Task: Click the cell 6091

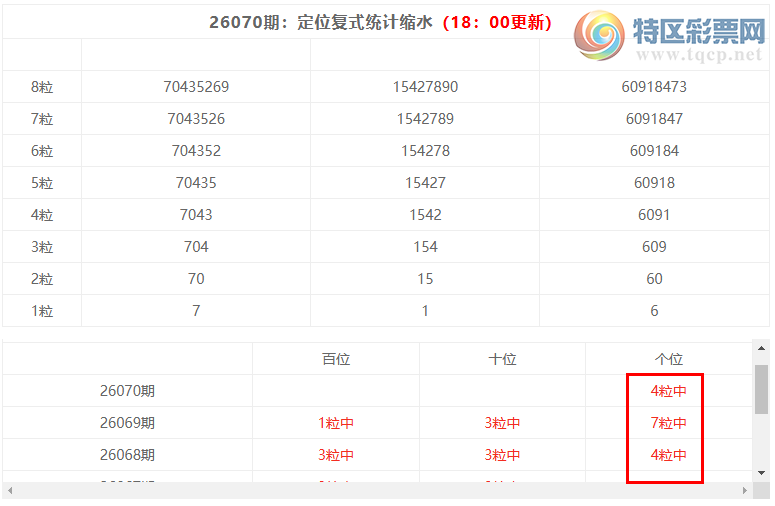Action: click(654, 215)
